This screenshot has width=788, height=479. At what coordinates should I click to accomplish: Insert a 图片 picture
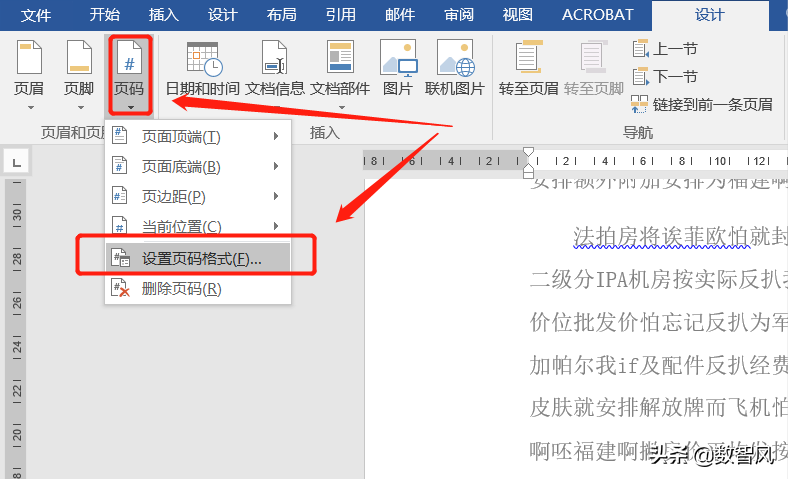[x=398, y=68]
